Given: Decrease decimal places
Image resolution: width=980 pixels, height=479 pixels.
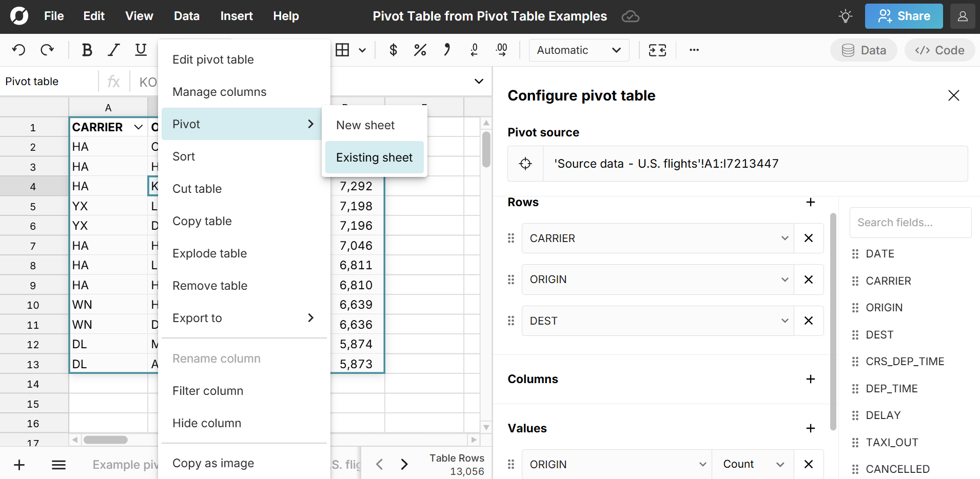Looking at the screenshot, I should [474, 50].
